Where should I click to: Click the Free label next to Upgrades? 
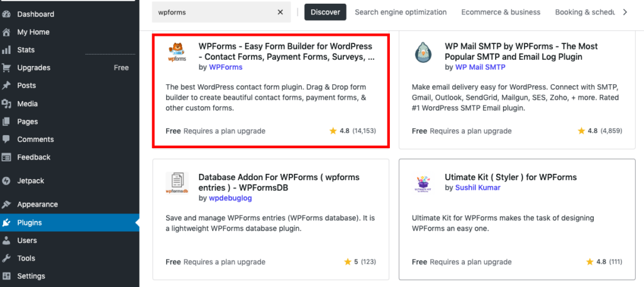[x=121, y=68]
